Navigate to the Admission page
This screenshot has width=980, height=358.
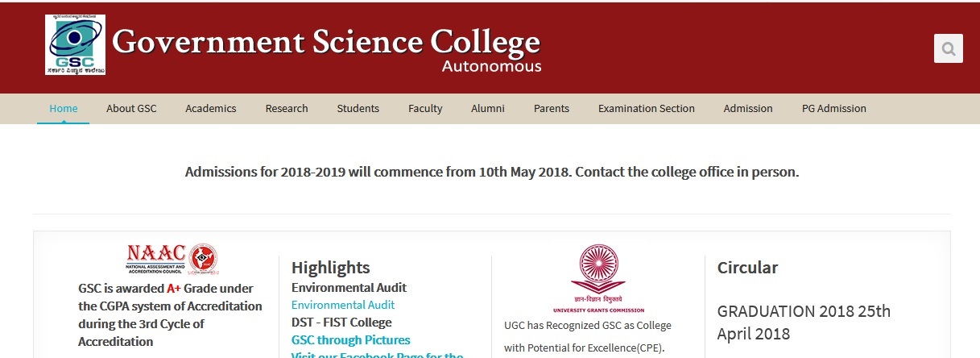click(748, 108)
